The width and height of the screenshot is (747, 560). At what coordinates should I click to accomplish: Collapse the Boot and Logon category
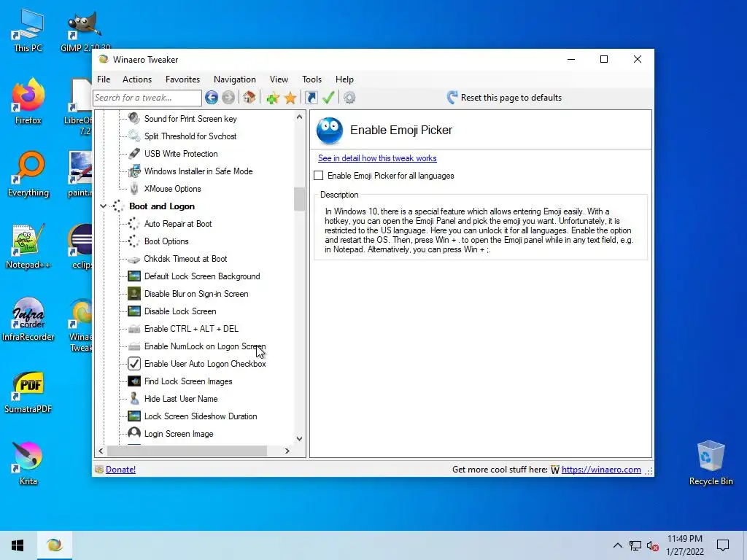103,206
